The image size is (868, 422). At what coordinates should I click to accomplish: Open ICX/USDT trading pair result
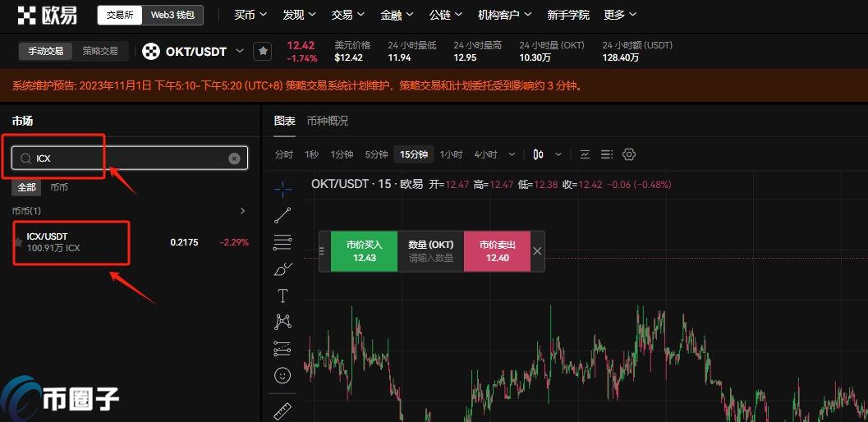tap(131, 242)
